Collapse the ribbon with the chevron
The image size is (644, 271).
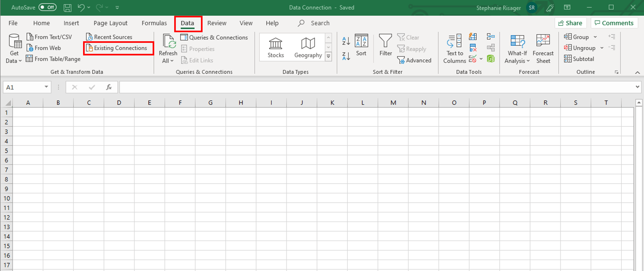(x=637, y=72)
